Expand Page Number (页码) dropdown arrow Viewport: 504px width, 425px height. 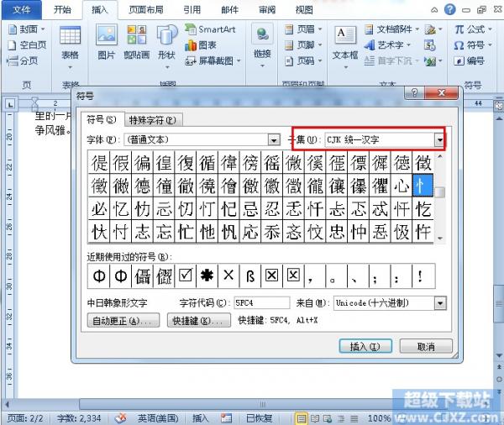(x=320, y=60)
